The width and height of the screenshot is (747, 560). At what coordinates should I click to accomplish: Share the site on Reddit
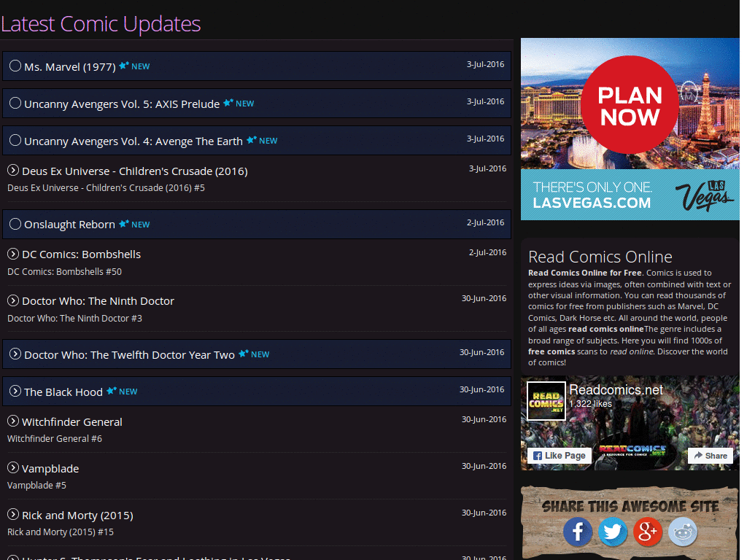683,532
